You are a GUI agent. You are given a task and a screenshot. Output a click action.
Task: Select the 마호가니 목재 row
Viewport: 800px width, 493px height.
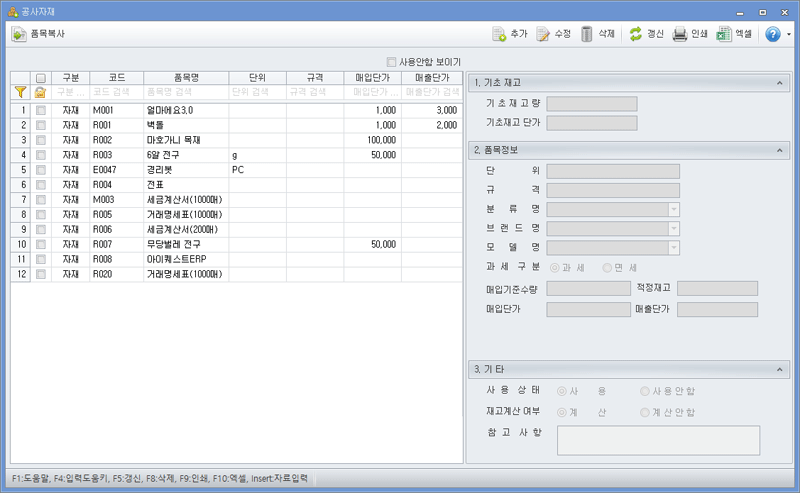(x=186, y=140)
